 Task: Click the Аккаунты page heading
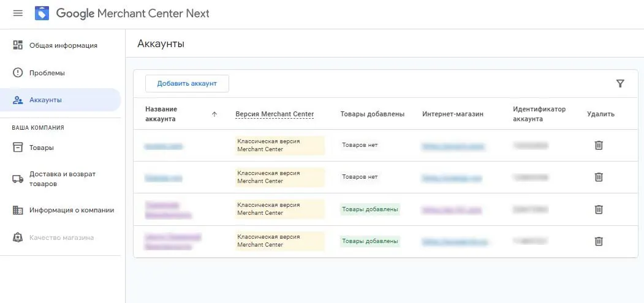(x=161, y=43)
